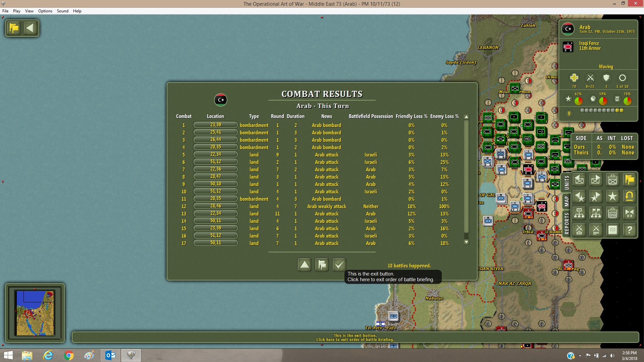Image resolution: width=644 pixels, height=362 pixels.
Task: Select location 23,39 for combat 1
Action: [216, 125]
